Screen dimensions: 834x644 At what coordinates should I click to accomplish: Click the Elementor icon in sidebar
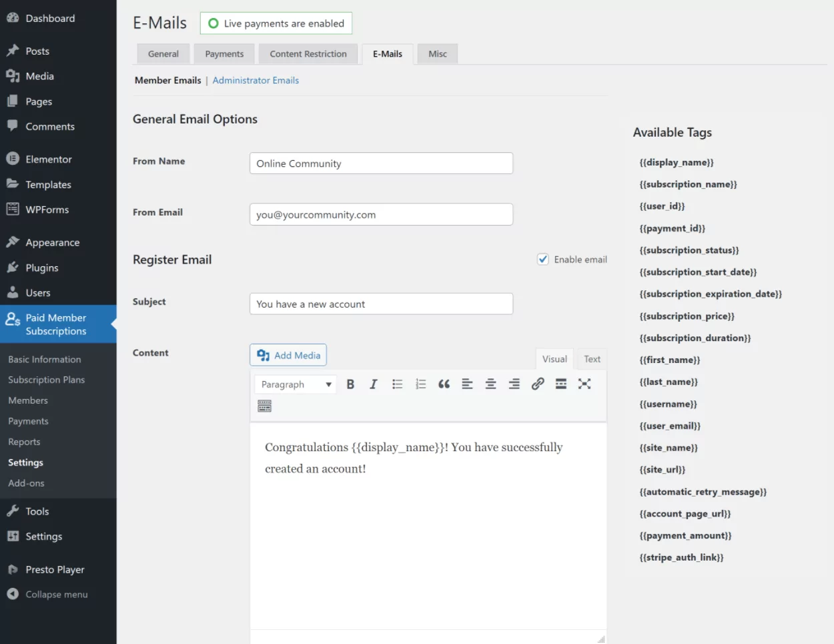click(x=13, y=159)
